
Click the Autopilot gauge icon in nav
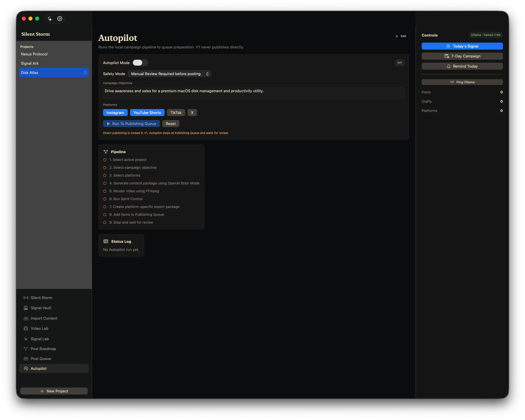pyautogui.click(x=26, y=369)
